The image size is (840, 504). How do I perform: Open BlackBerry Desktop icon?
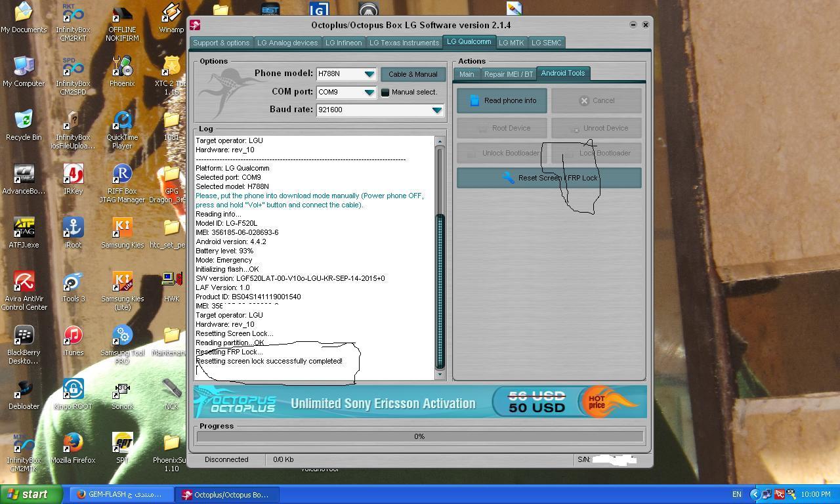(24, 345)
